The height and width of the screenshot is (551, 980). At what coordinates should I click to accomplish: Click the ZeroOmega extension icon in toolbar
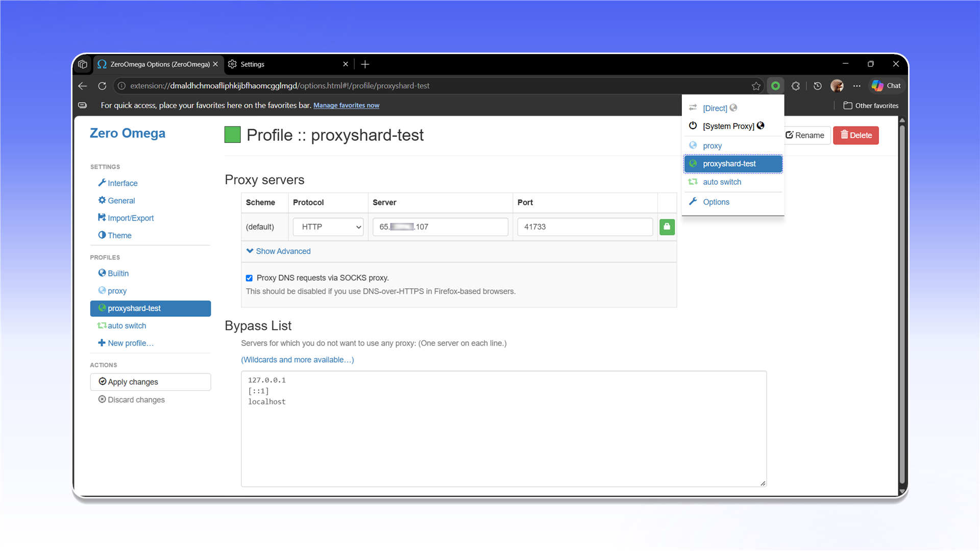pos(775,86)
